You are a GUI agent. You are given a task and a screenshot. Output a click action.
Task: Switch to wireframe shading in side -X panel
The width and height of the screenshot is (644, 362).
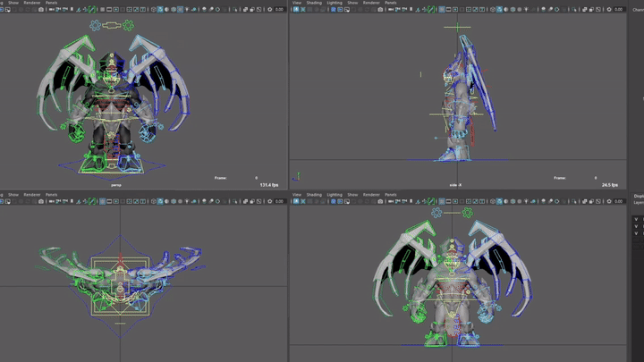click(493, 9)
